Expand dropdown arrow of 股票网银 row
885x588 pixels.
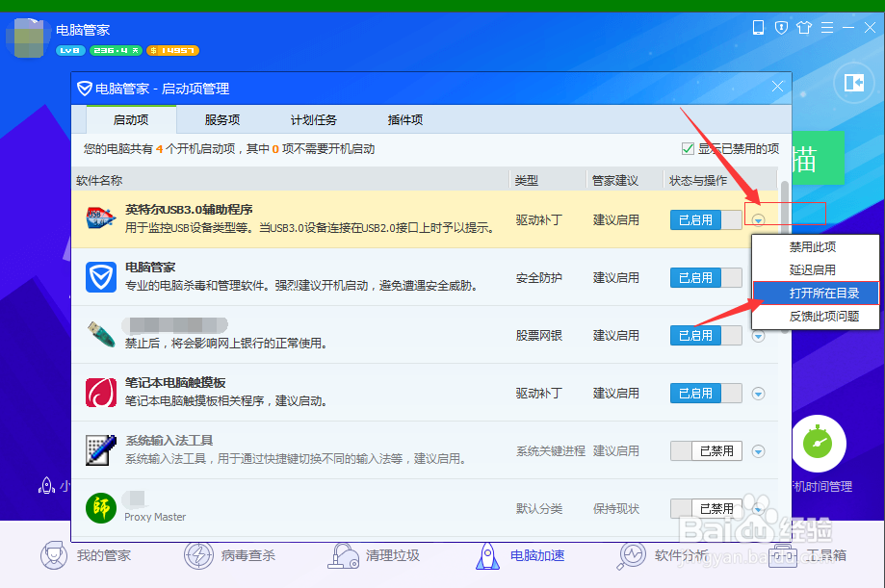[758, 336]
